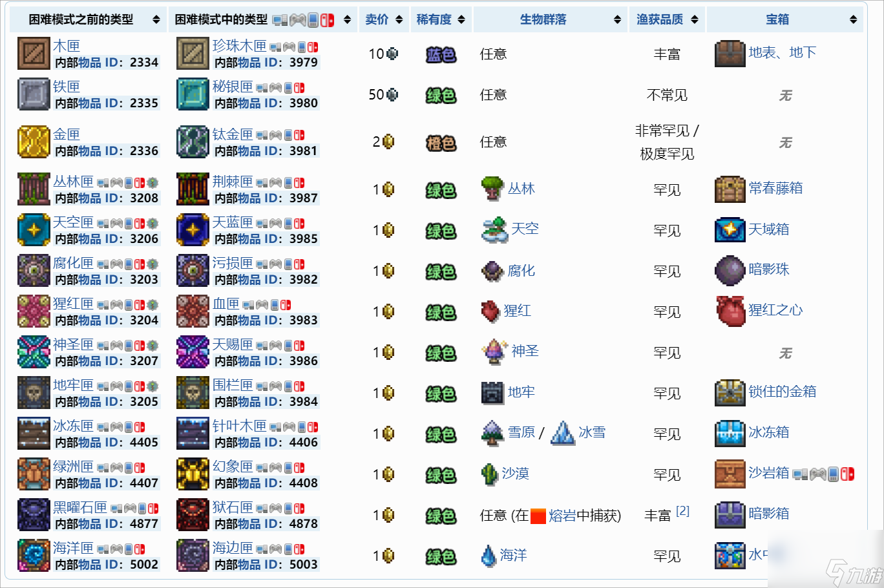Image resolution: width=884 pixels, height=588 pixels.
Task: Click the 腐化匣 corrupt crate icon
Action: click(34, 271)
